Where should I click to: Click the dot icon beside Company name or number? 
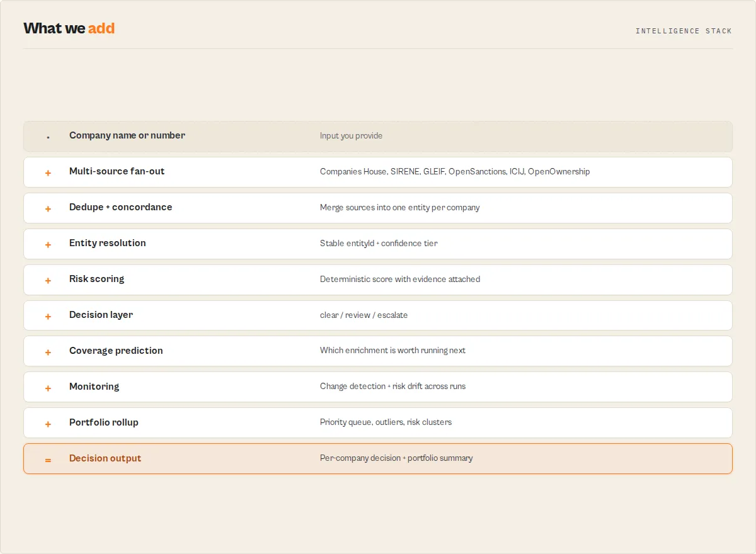pyautogui.click(x=48, y=137)
